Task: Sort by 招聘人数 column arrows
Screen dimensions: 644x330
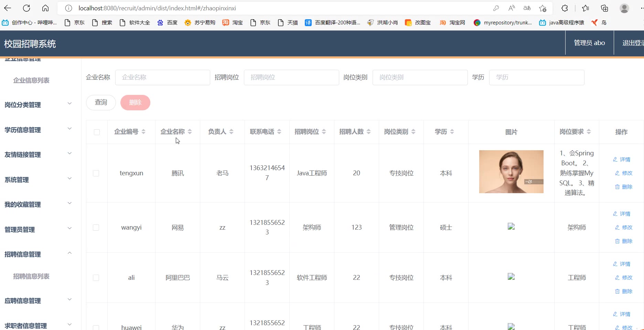Action: coord(368,132)
